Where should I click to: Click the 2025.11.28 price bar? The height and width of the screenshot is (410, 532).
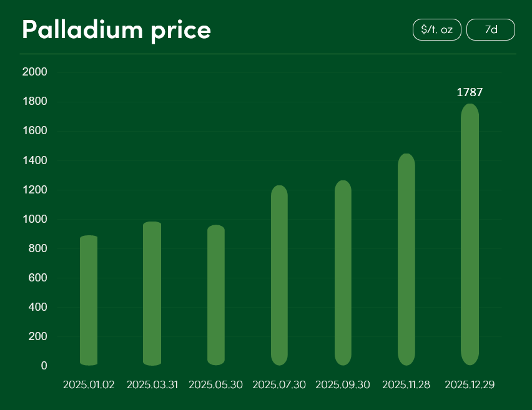(x=406, y=259)
